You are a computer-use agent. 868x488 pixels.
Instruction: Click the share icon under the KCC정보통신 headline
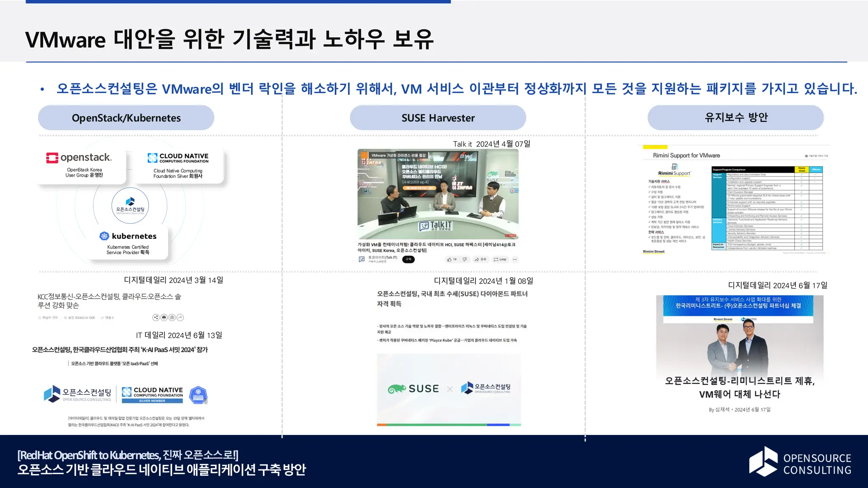pyautogui.click(x=156, y=317)
